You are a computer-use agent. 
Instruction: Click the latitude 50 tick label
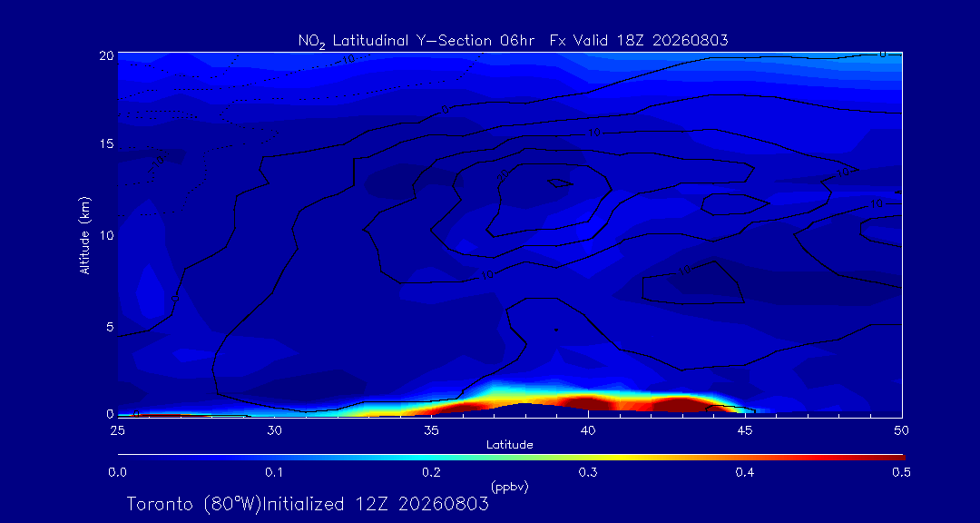(x=901, y=430)
